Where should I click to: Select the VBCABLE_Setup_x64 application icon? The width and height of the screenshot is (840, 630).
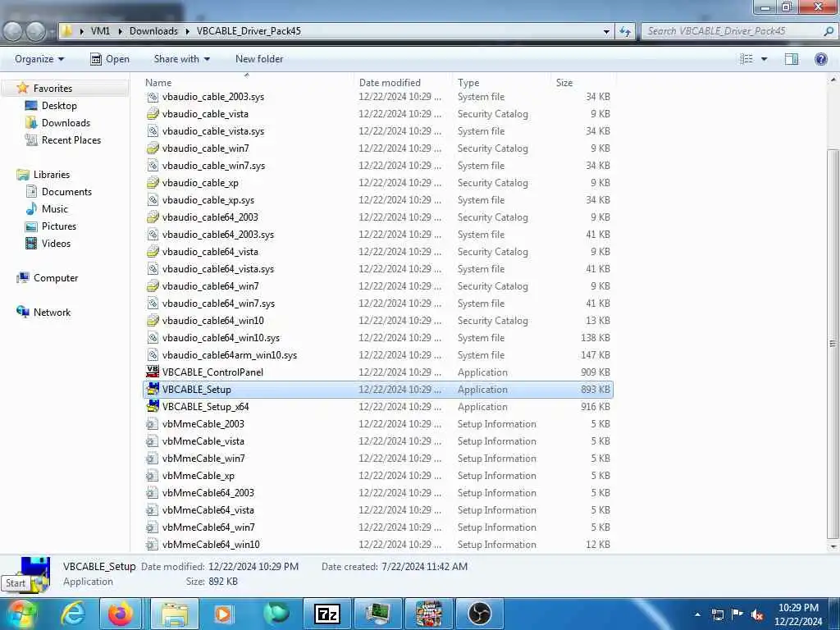coord(153,406)
